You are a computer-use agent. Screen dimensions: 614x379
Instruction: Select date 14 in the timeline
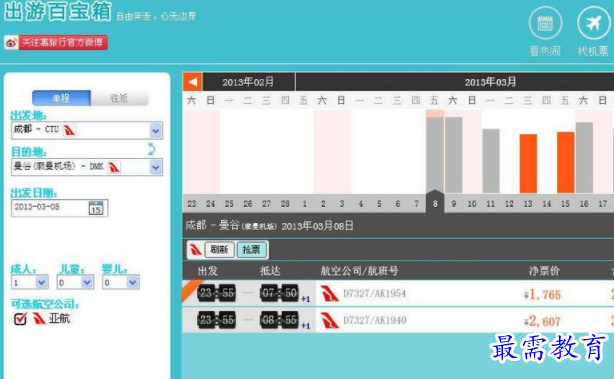547,204
